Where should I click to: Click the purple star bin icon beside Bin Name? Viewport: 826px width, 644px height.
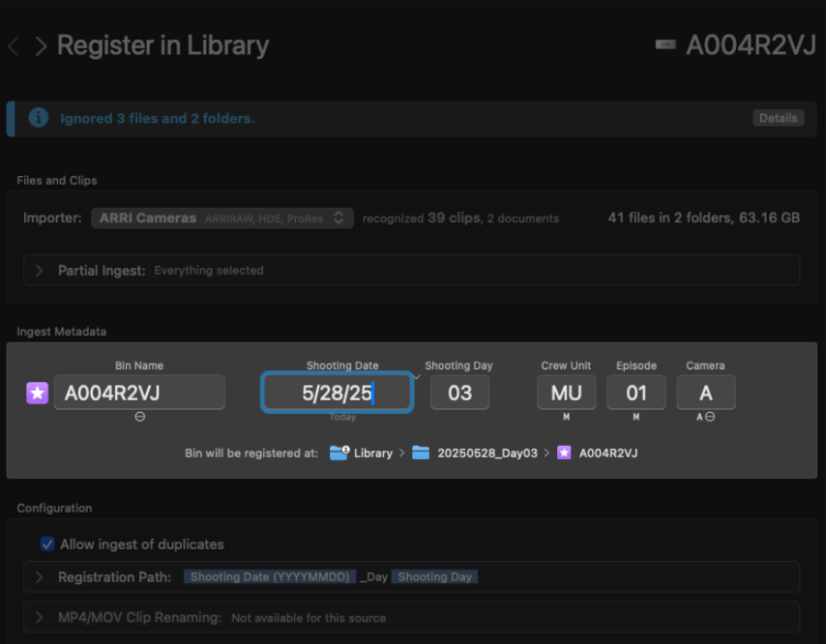click(37, 393)
